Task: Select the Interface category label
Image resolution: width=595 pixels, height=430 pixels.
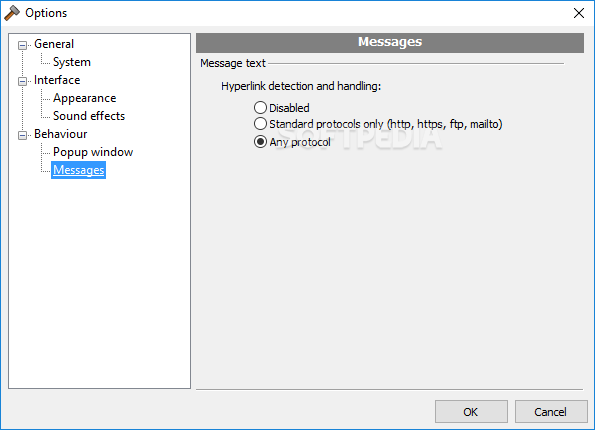Action: [x=57, y=80]
